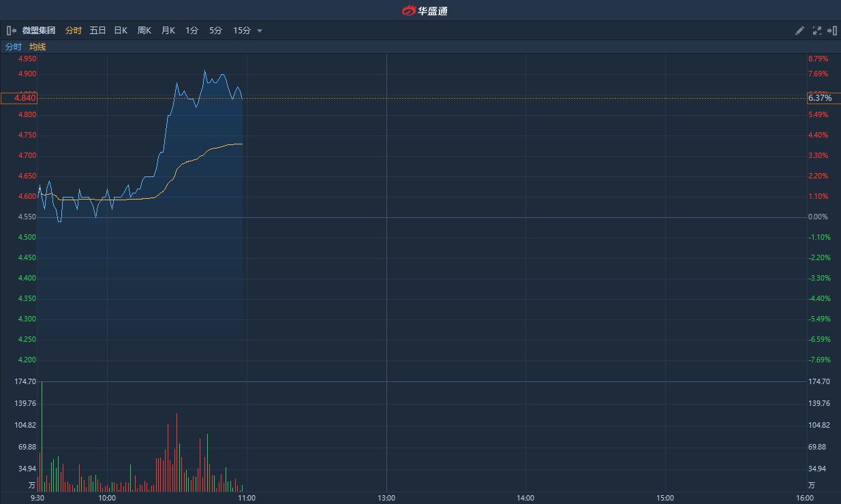Open the pencil drawing tool
This screenshot has width=841, height=504.
tap(800, 31)
